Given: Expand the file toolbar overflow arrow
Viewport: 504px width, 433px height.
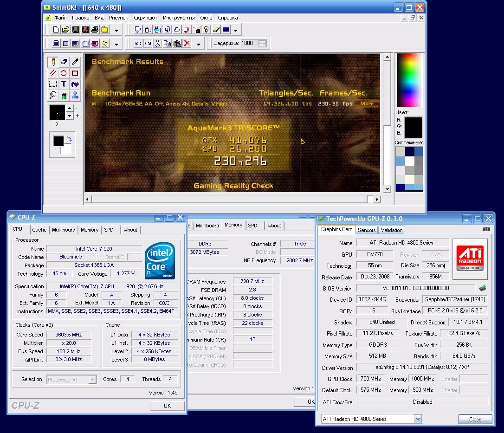Looking at the screenshot, I should (116, 31).
